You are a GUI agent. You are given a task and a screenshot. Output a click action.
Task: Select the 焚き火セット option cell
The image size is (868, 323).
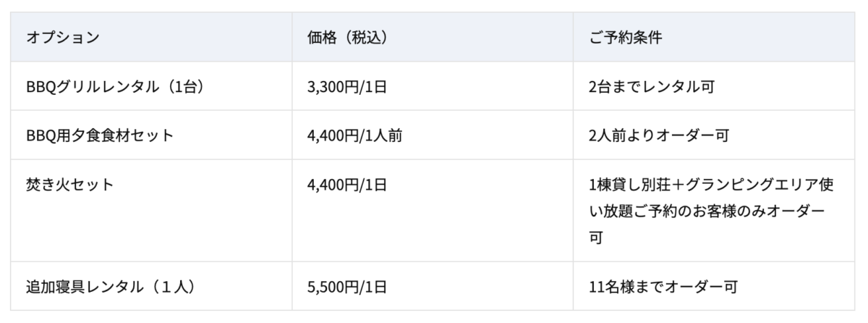pos(70,185)
